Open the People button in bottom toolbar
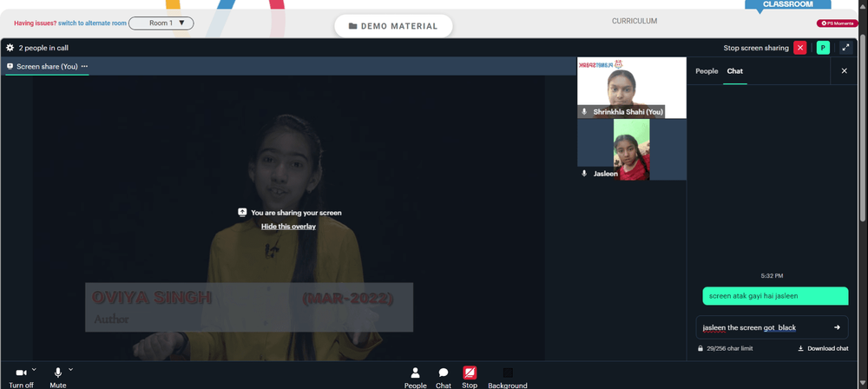This screenshot has height=389, width=868. pos(415,378)
